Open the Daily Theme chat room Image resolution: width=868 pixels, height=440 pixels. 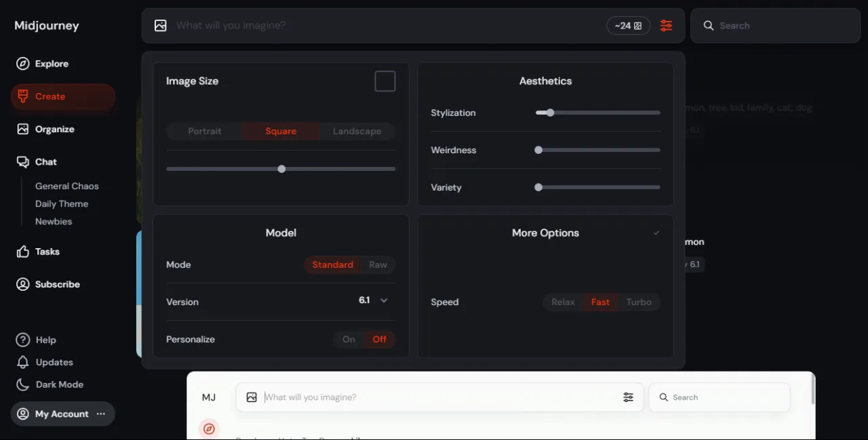[62, 203]
